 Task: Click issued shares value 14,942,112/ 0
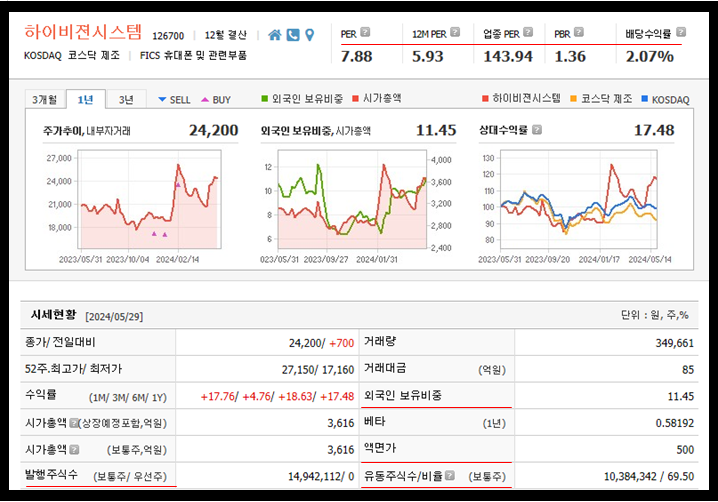coord(321,477)
